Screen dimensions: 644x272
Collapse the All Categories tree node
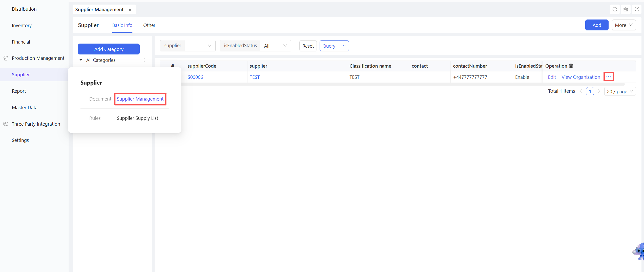[x=81, y=60]
